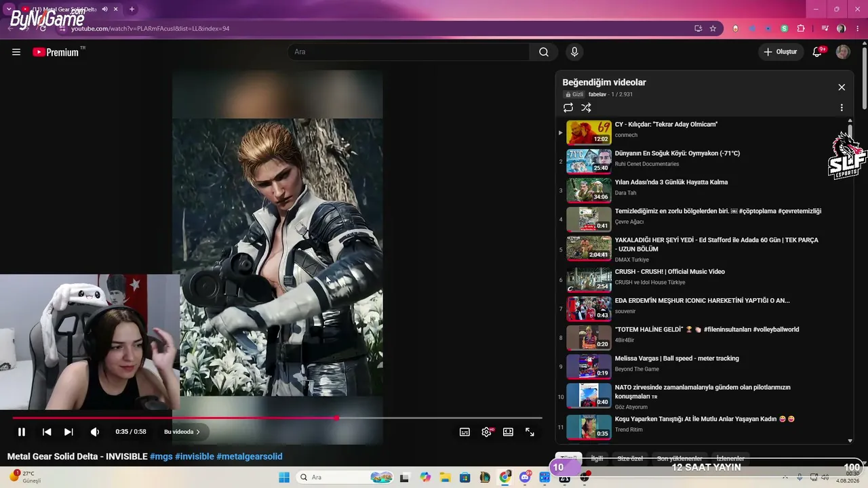868x488 pixels.
Task: Enter fullscreen mode
Action: [x=530, y=432]
